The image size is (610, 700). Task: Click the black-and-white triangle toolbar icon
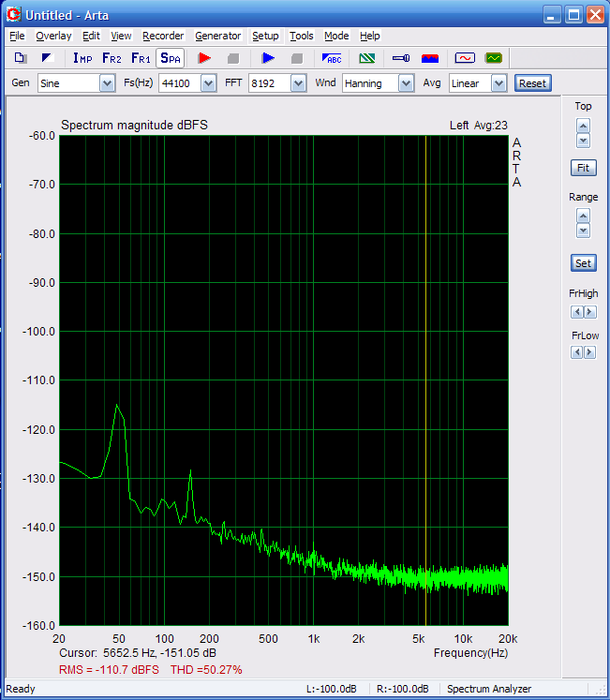point(47,58)
